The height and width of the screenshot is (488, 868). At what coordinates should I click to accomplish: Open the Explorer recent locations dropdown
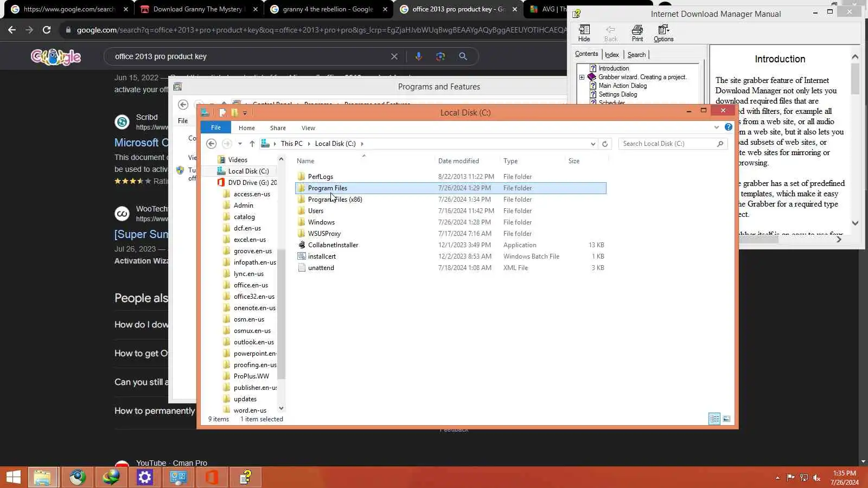(x=240, y=144)
